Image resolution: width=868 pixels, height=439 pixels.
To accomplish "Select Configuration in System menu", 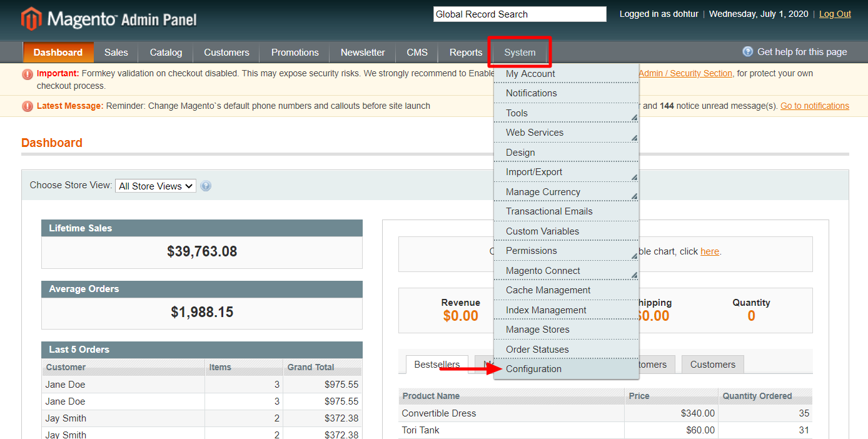I will (566, 369).
